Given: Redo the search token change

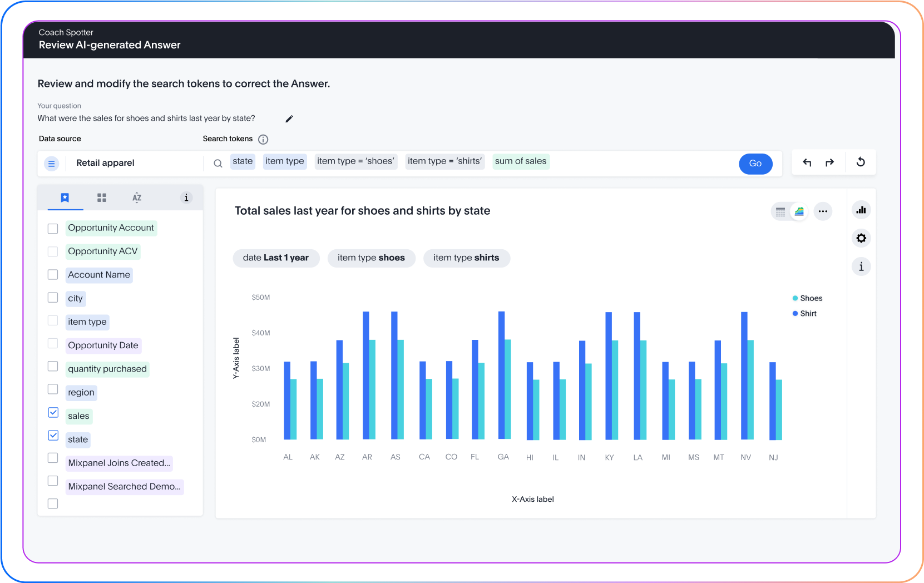Looking at the screenshot, I should point(829,162).
